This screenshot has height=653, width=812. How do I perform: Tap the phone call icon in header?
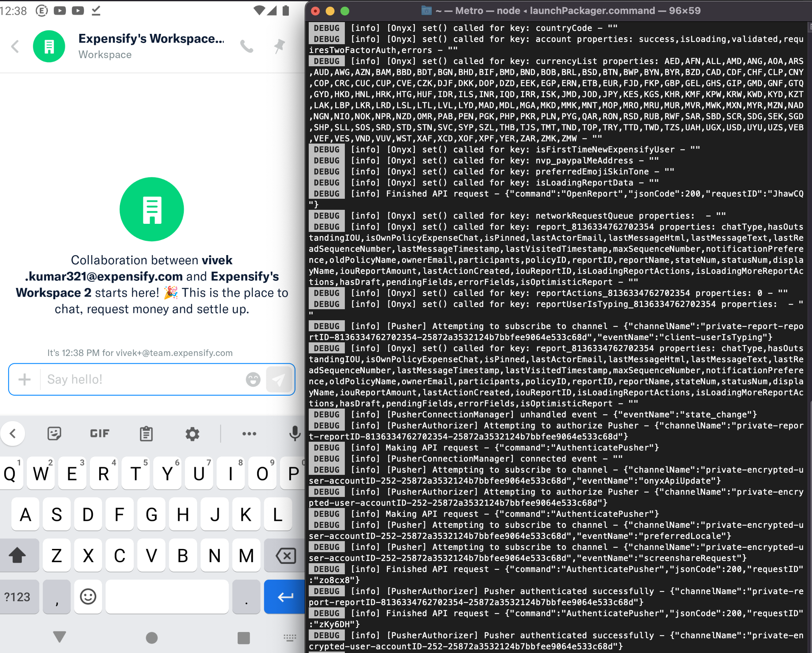pos(247,47)
